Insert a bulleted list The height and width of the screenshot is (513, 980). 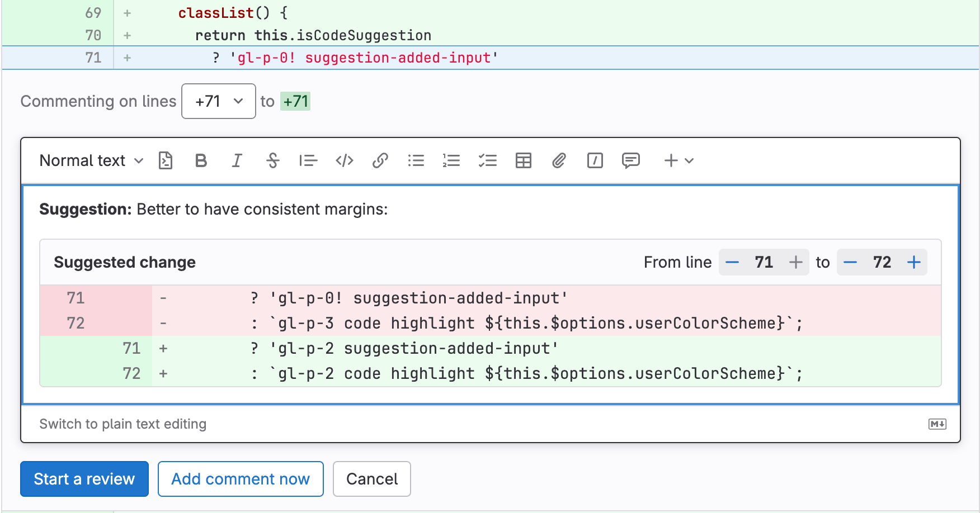(x=416, y=161)
